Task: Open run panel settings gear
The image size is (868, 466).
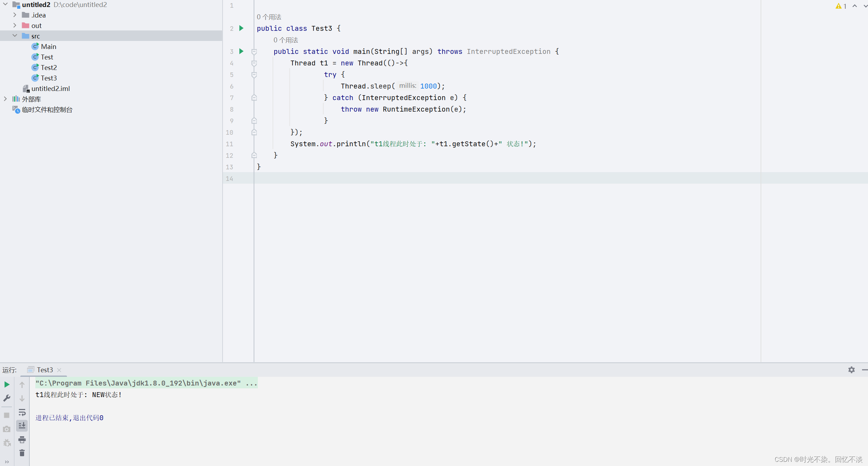Action: 852,370
